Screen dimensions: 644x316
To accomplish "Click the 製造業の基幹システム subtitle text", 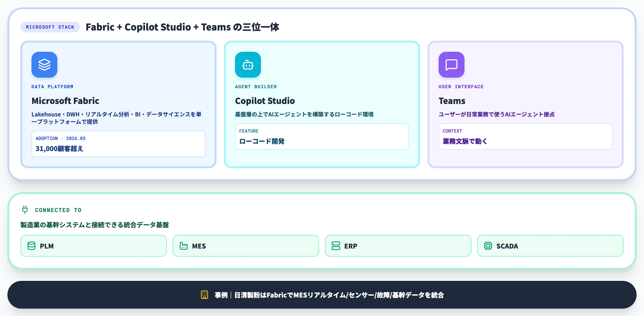I will [95, 225].
